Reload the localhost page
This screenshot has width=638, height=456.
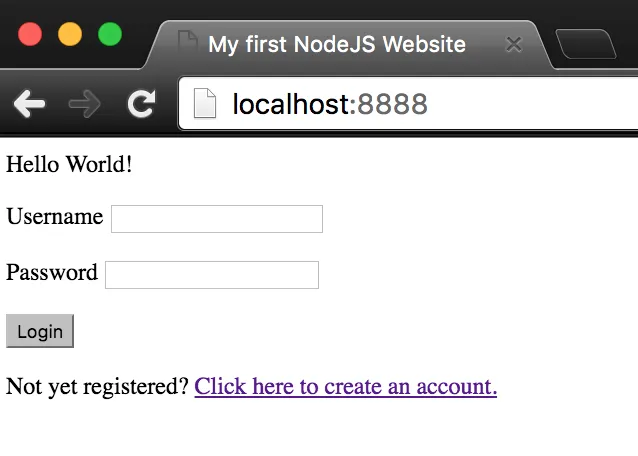point(141,103)
